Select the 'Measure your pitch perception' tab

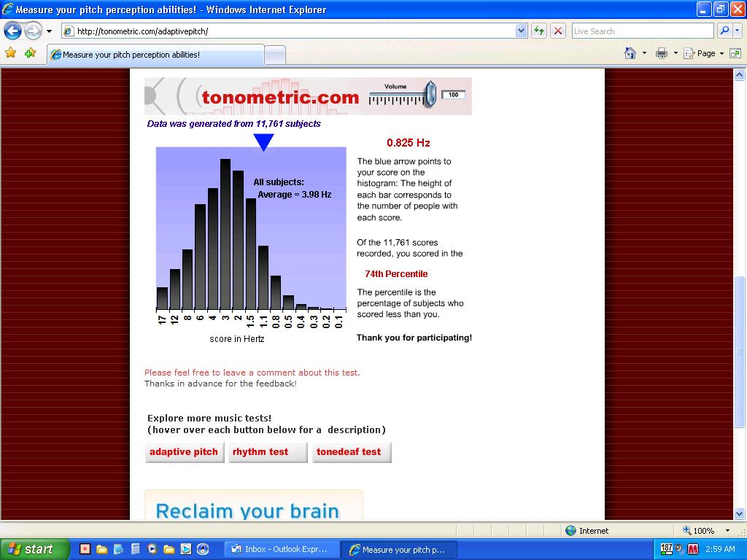[x=155, y=55]
